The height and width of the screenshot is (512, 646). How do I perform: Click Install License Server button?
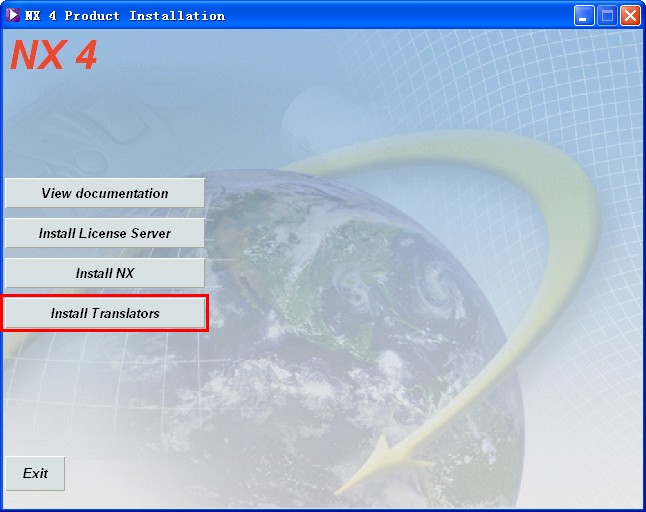(105, 233)
